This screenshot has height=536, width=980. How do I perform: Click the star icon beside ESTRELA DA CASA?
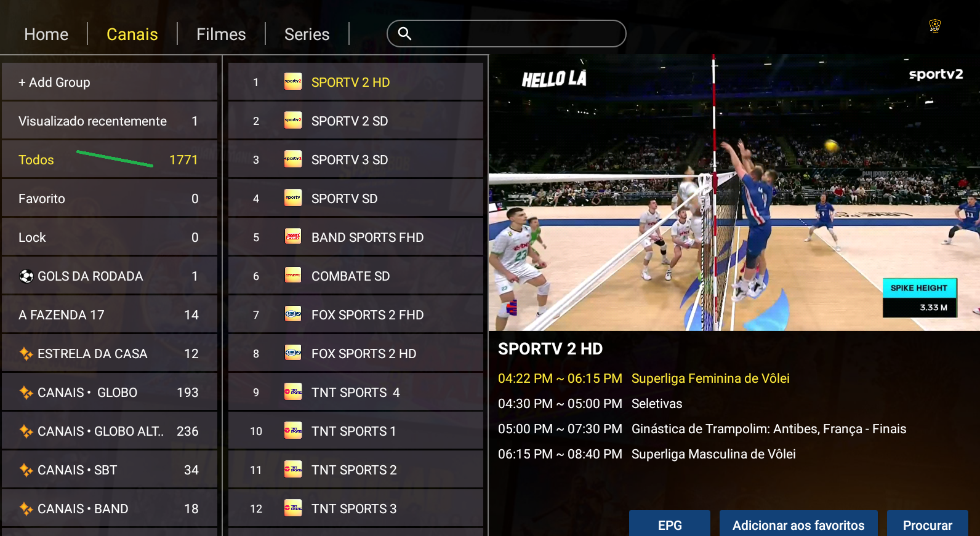26,354
